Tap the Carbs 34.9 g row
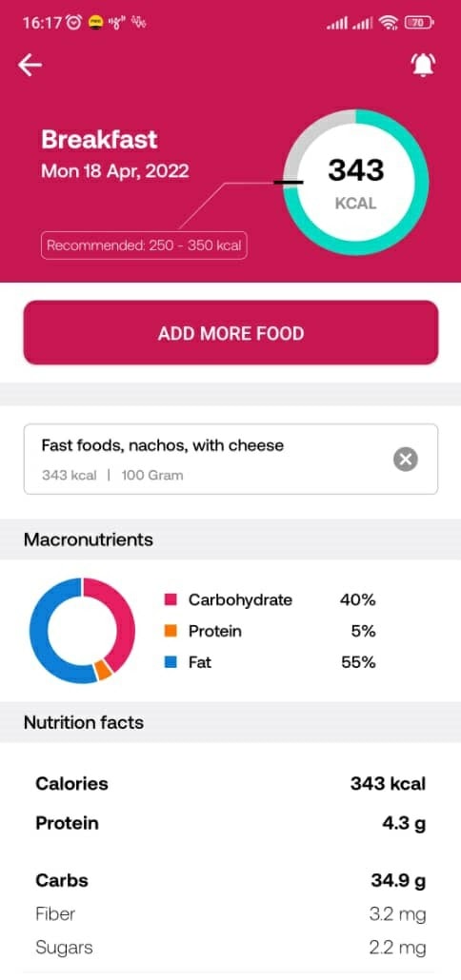The width and height of the screenshot is (461, 980). click(x=230, y=881)
